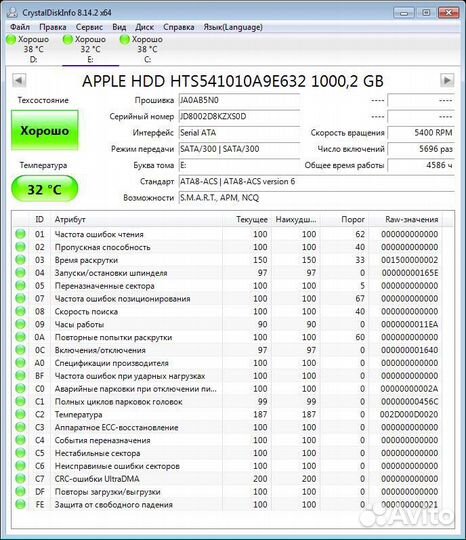Click the 5400 RPM rotation rate field
The width and height of the screenshot is (466, 540).
[x=421, y=133]
